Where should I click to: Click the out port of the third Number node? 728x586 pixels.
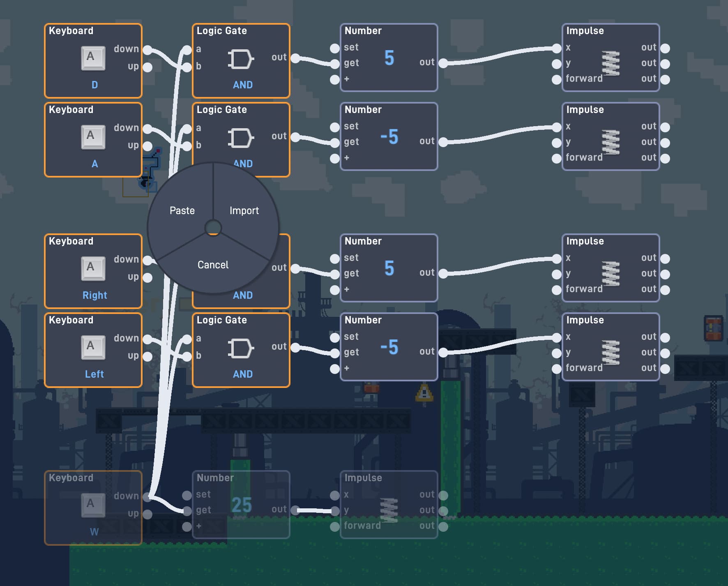pyautogui.click(x=443, y=274)
